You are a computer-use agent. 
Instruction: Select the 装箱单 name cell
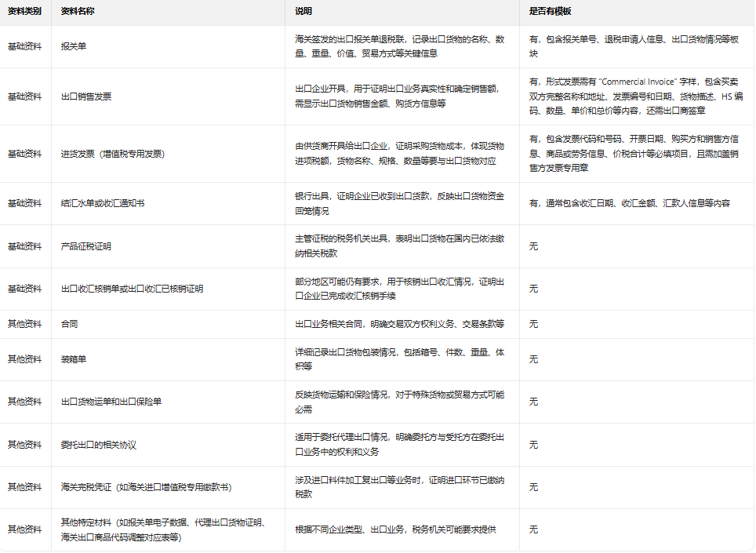tap(74, 359)
